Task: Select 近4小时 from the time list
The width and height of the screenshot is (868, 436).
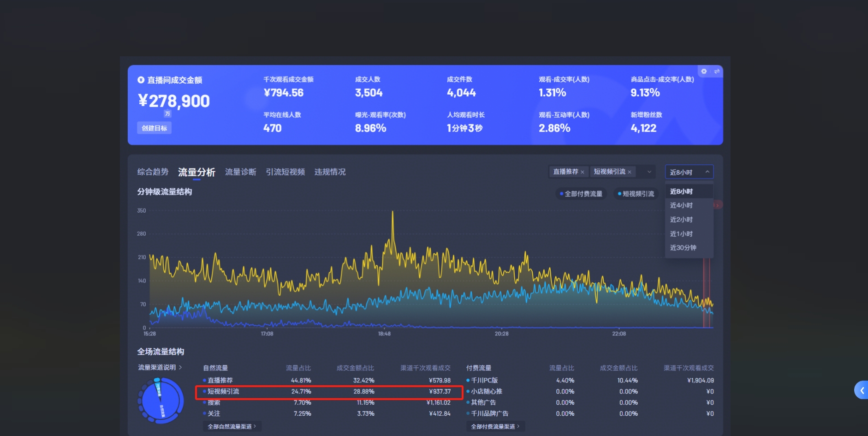Action: point(689,205)
